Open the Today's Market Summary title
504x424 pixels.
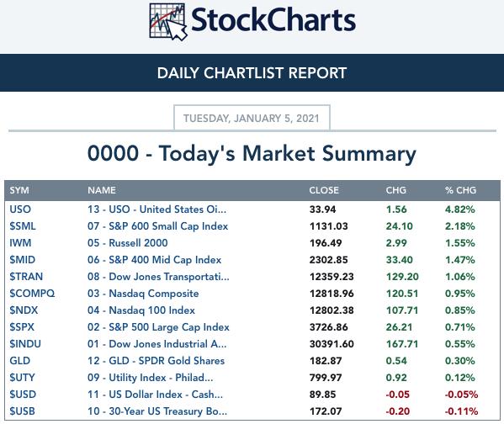[x=252, y=153]
